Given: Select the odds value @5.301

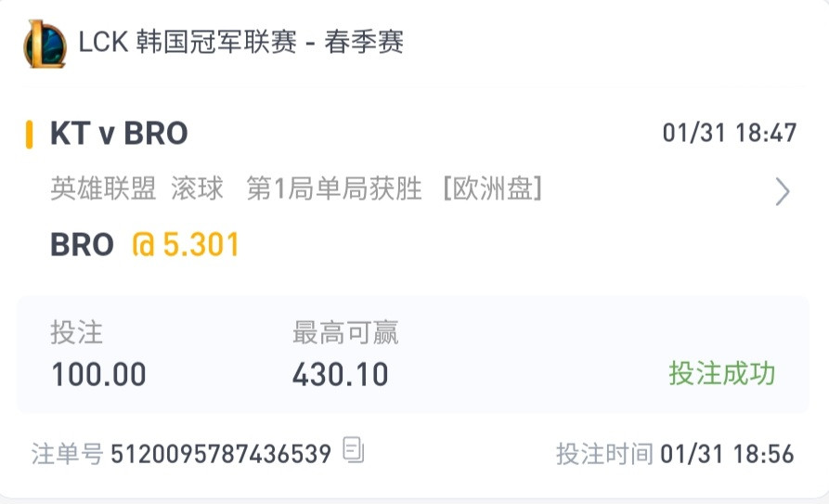Looking at the screenshot, I should tap(186, 245).
